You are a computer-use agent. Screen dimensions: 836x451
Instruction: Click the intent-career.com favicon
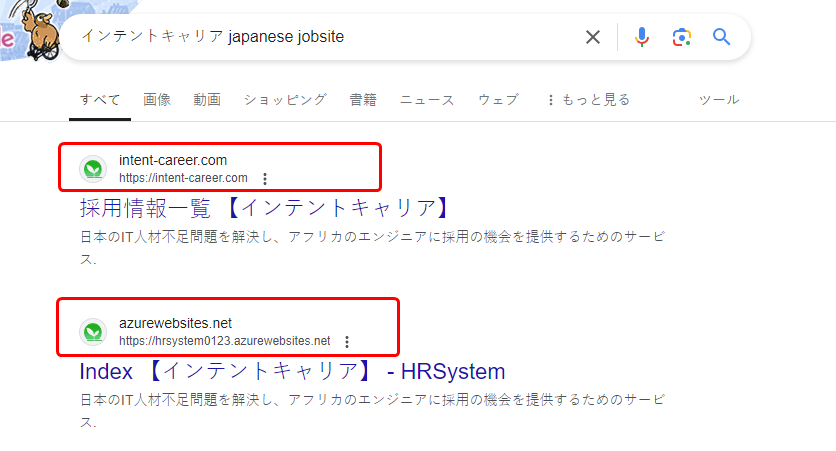93,169
